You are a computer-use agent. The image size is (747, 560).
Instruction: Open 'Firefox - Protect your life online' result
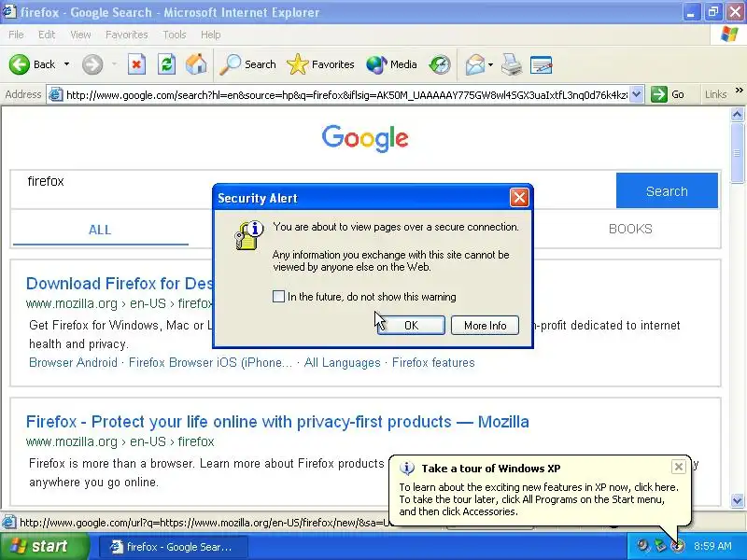click(277, 422)
